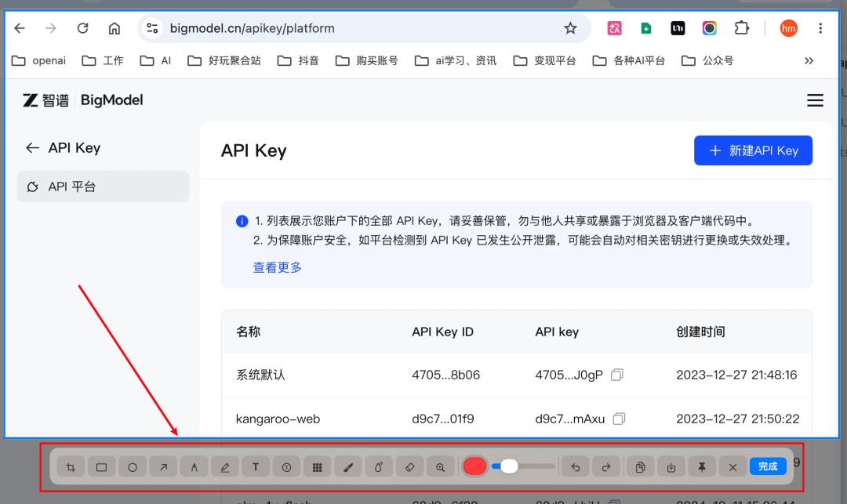
Task: Open the green download extension icon
Action: 646,28
